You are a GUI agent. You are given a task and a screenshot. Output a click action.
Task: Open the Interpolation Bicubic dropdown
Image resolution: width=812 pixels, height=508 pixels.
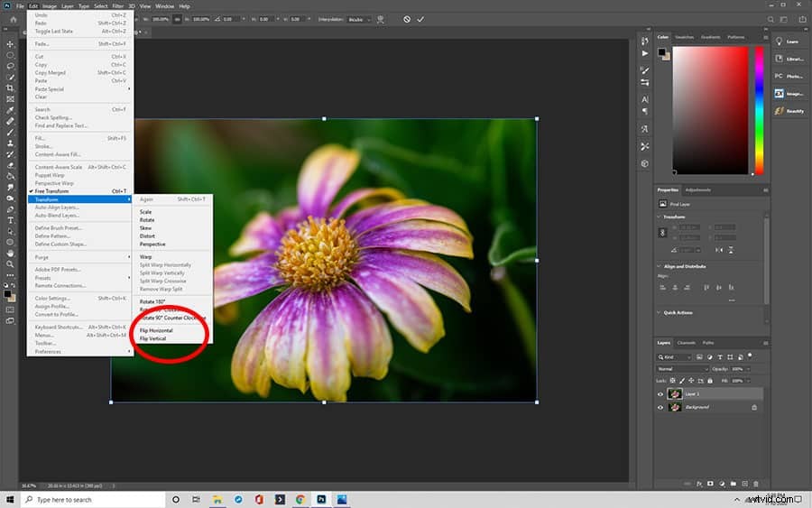click(359, 20)
